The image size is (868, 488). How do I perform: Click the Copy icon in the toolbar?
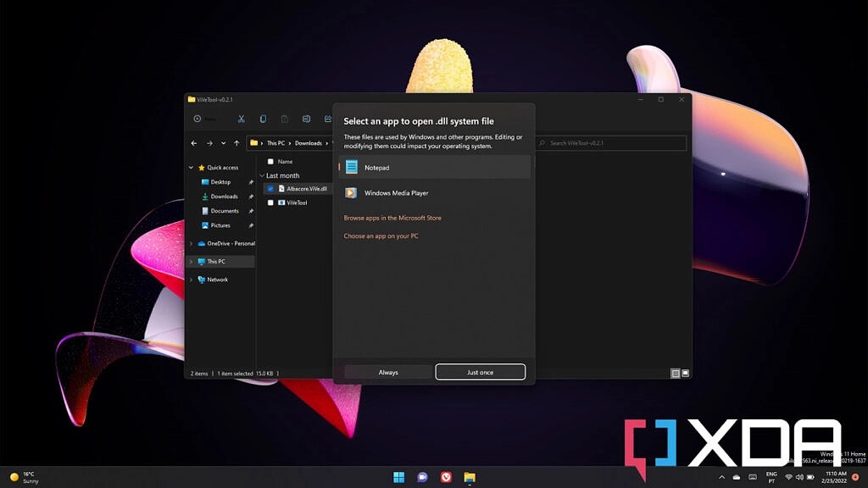[263, 119]
